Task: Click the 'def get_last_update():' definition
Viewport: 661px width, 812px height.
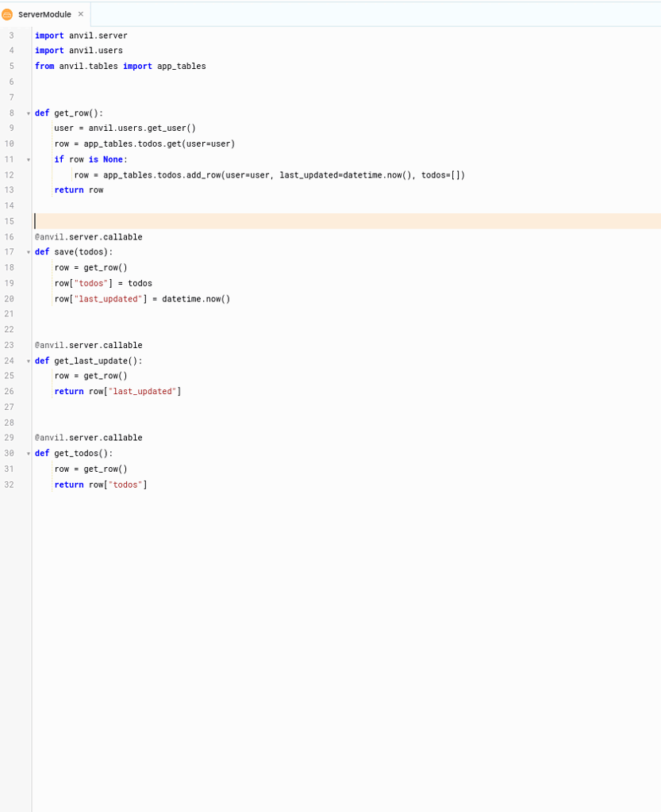Action: point(89,361)
